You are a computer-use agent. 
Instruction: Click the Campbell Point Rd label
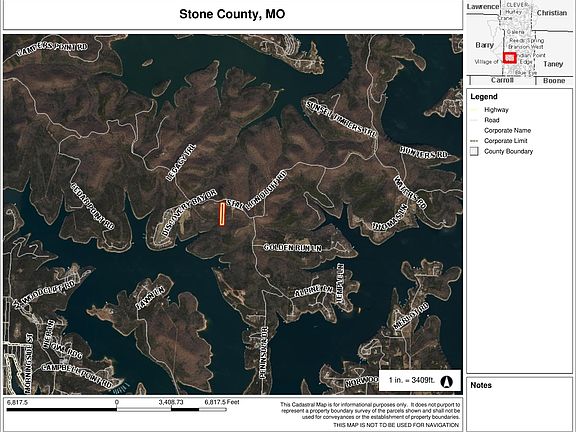pos(77,376)
